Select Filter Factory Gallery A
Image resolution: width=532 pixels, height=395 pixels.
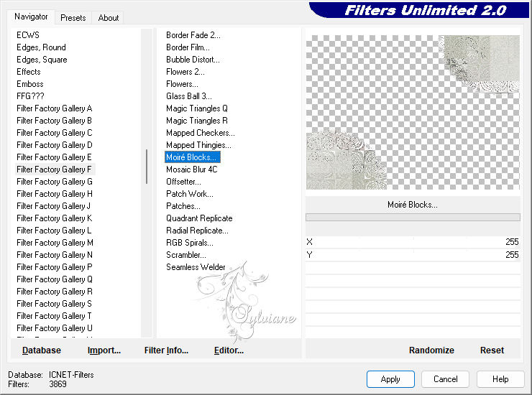pos(55,108)
